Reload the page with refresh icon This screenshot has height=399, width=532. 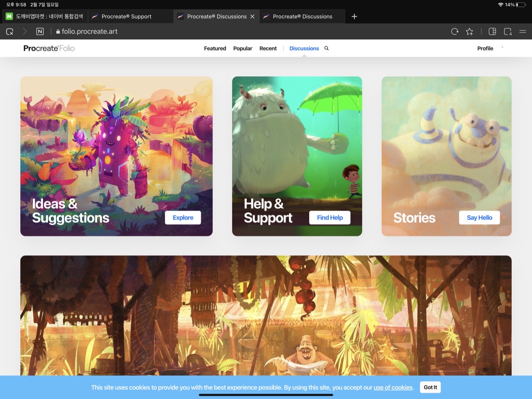click(x=455, y=32)
